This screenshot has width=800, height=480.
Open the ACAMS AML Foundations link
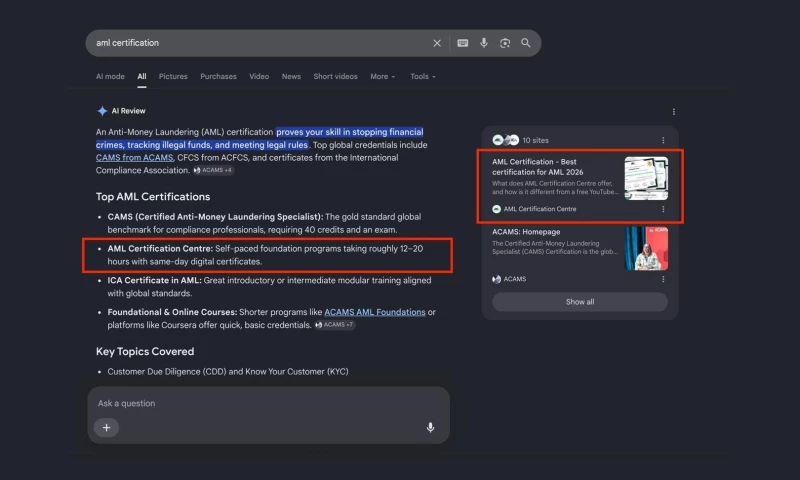tap(375, 312)
